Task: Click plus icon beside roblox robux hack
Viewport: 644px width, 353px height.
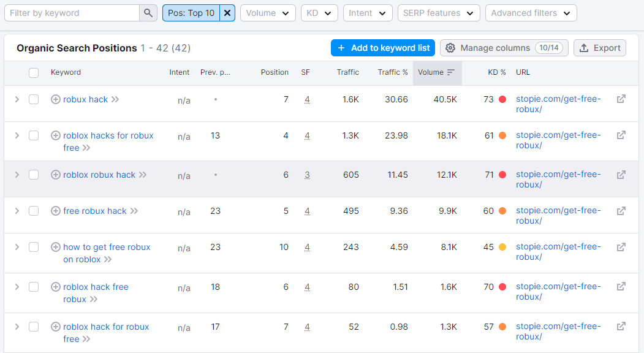Action: pyautogui.click(x=56, y=175)
